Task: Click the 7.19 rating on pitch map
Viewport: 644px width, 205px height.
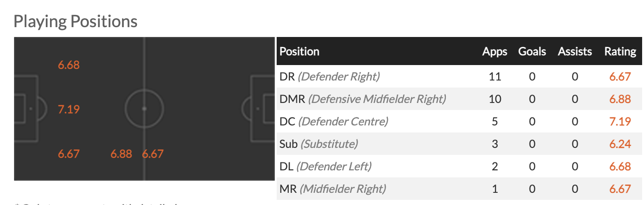Action: (x=69, y=110)
